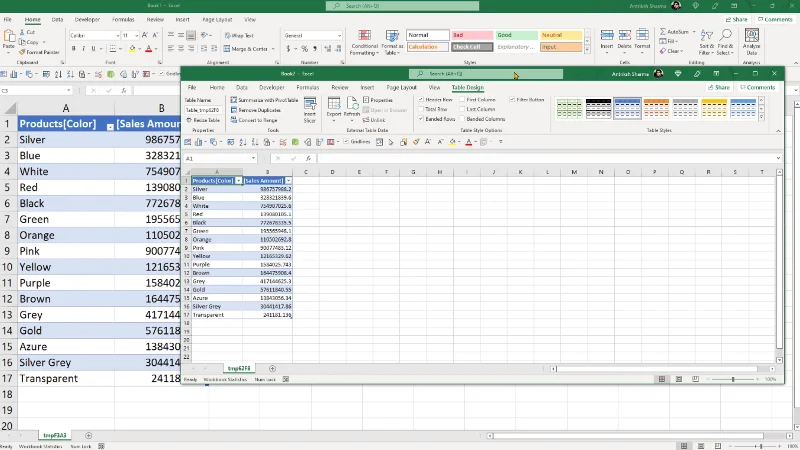
Task: Click Conditional Formatting in Book1 ribbon
Action: pyautogui.click(x=364, y=42)
